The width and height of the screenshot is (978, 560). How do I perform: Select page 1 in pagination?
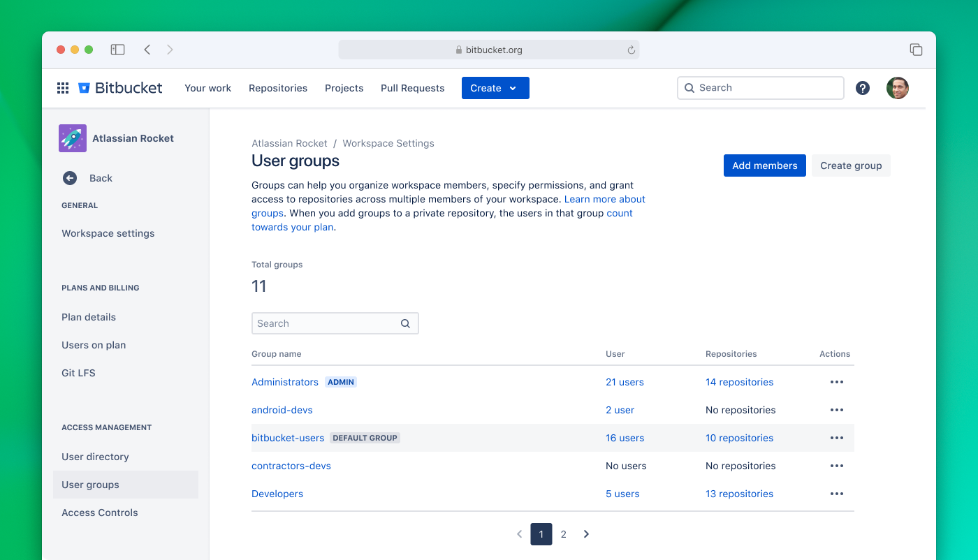click(541, 534)
